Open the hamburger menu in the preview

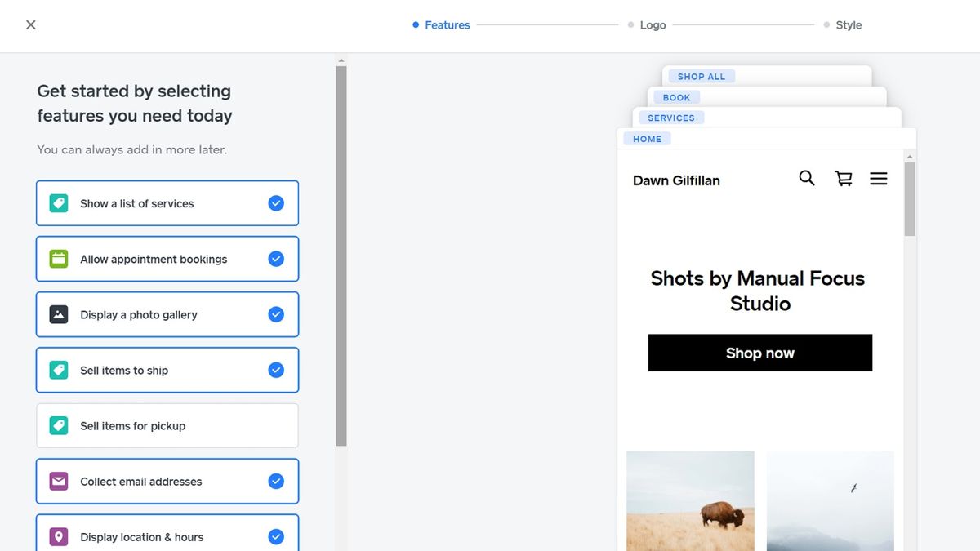coord(878,178)
